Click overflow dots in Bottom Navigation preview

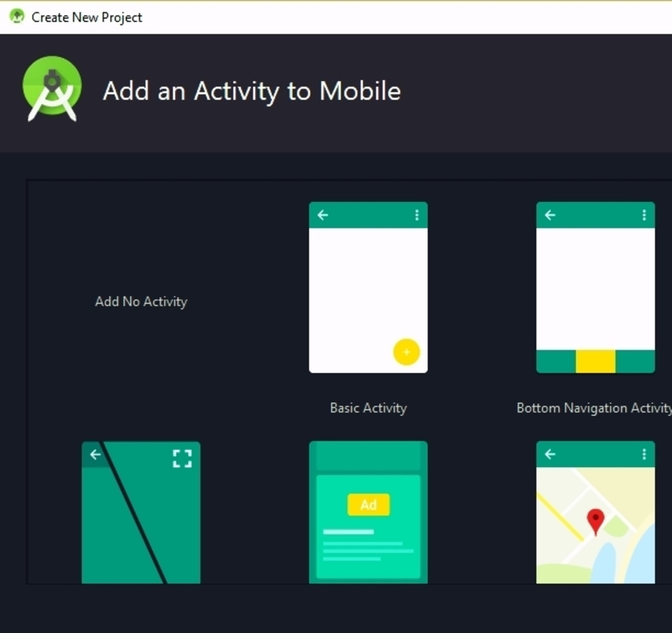click(x=644, y=215)
